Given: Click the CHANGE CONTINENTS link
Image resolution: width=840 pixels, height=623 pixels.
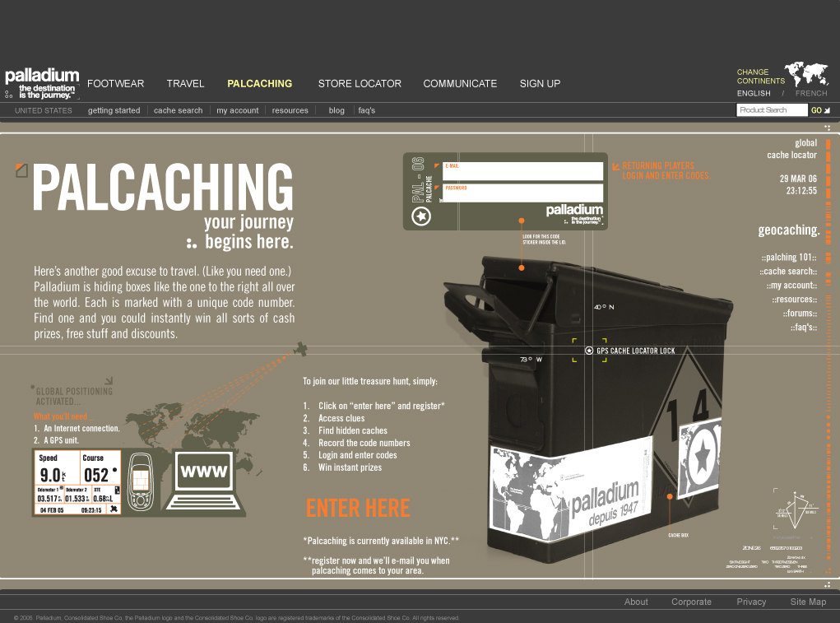Looking at the screenshot, I should coord(761,76).
